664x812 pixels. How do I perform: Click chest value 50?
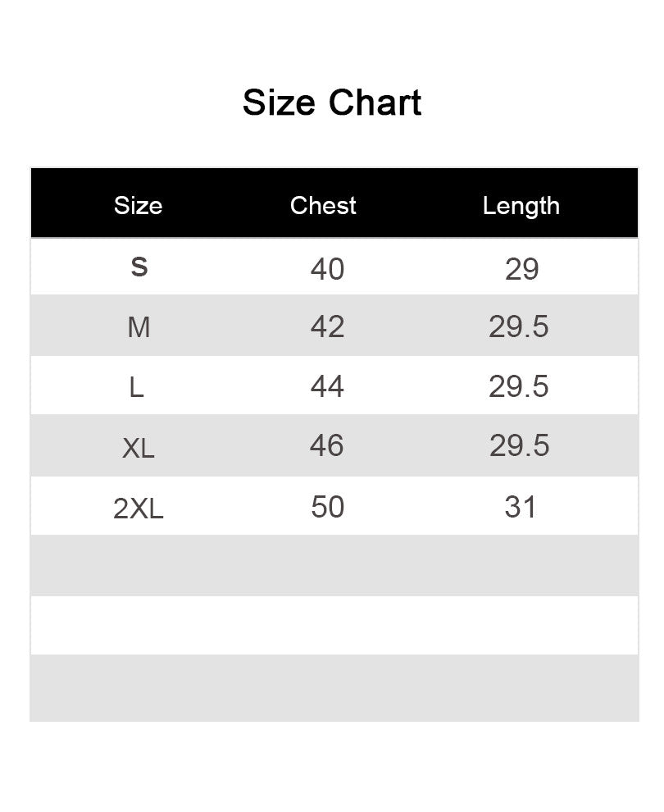coord(328,506)
